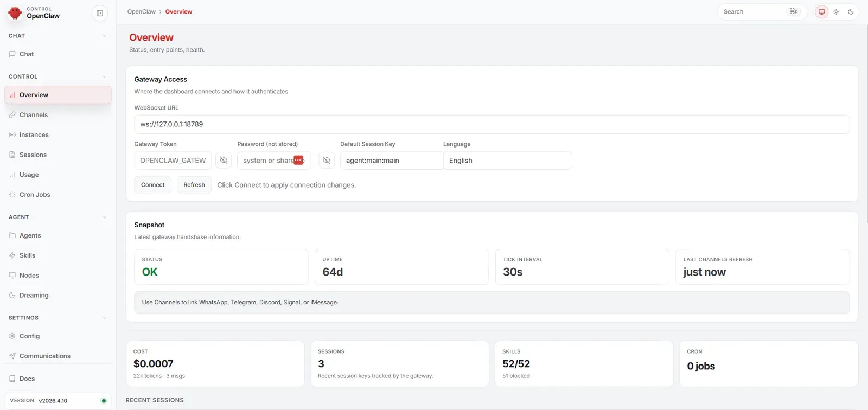Screen dimensions: 868x410
Task: Click the WebSocket URL field
Action: tap(492, 124)
